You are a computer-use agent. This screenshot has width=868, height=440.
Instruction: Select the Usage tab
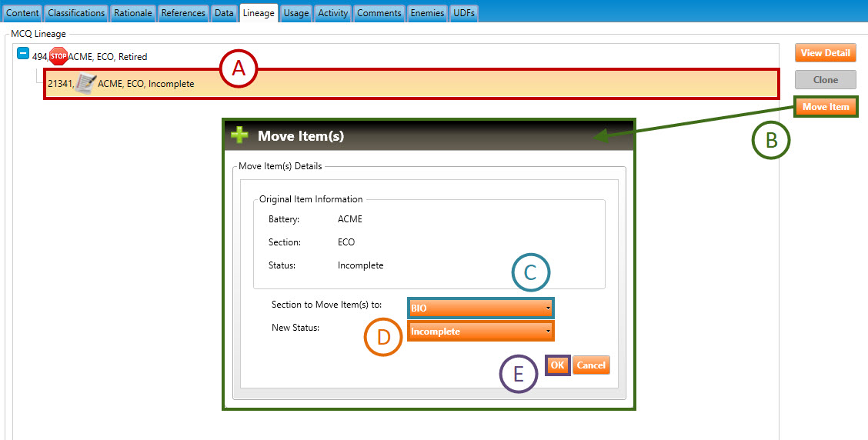click(x=295, y=13)
